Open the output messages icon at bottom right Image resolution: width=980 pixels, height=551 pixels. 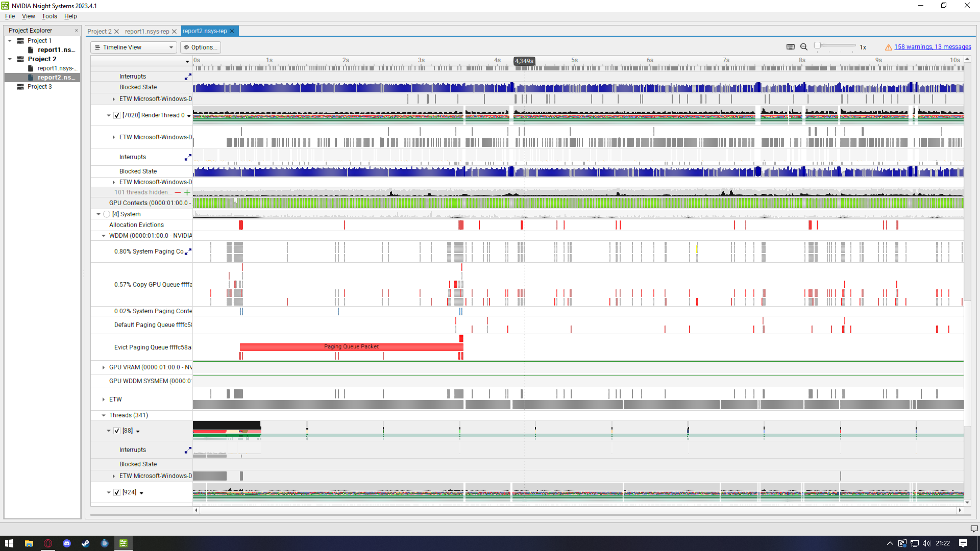click(x=974, y=529)
